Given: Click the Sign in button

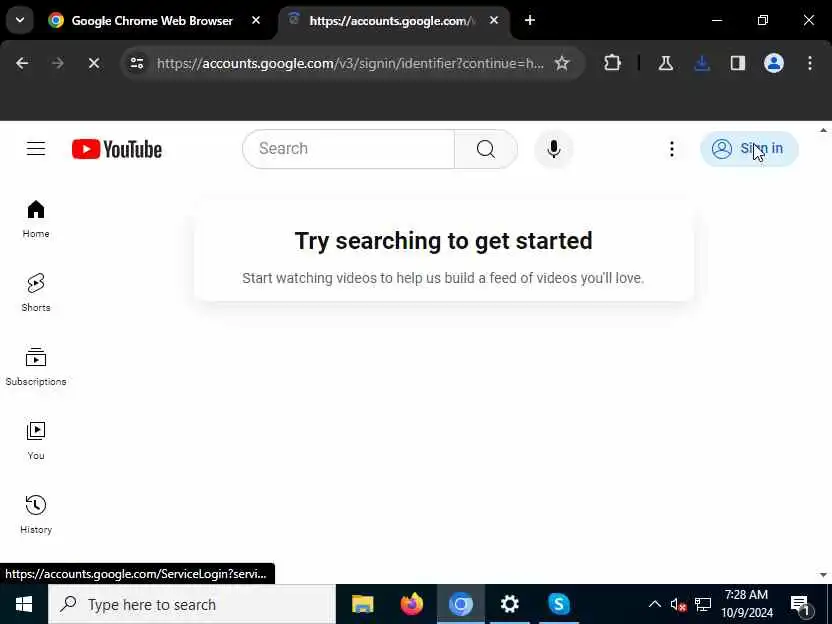Looking at the screenshot, I should pyautogui.click(x=749, y=149).
